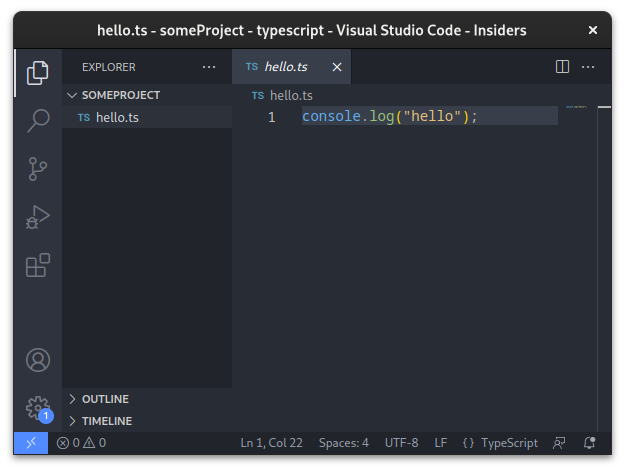The image size is (625, 471).
Task: Open the Accounts menu
Action: click(x=38, y=360)
